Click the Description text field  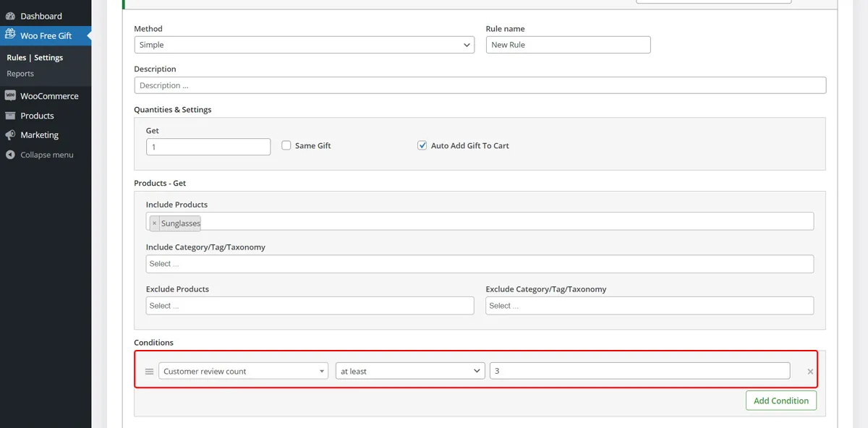point(480,85)
